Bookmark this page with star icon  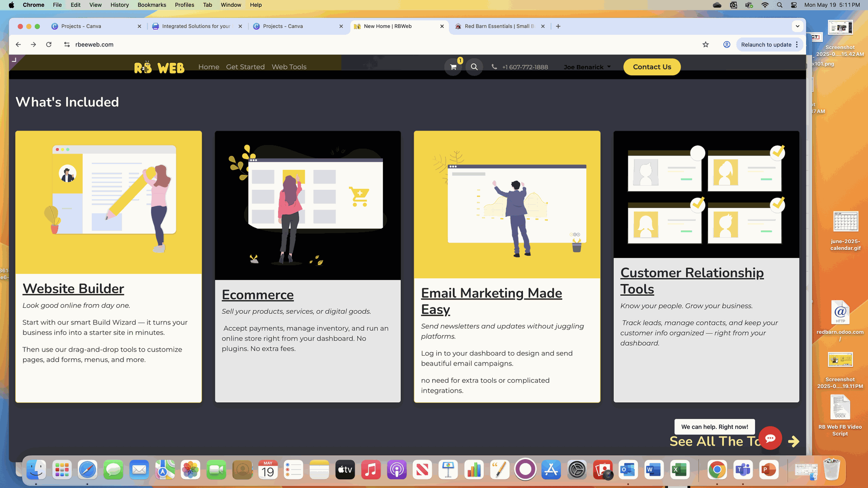(705, 44)
